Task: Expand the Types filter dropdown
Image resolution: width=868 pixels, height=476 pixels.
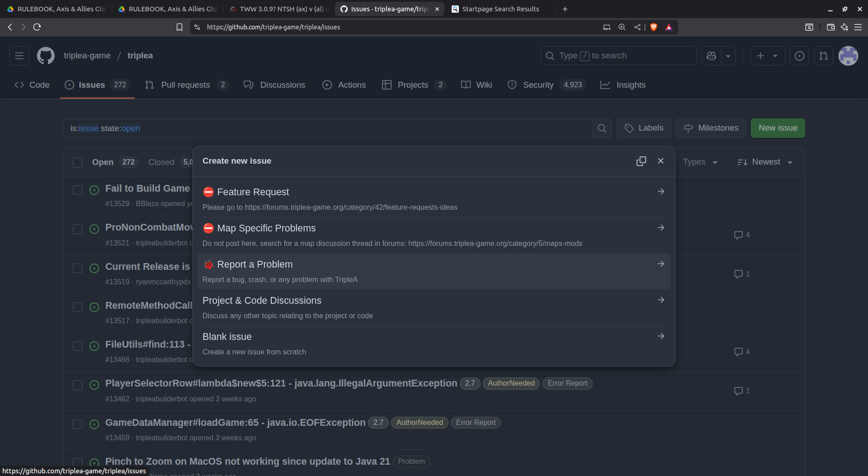Action: (x=700, y=162)
